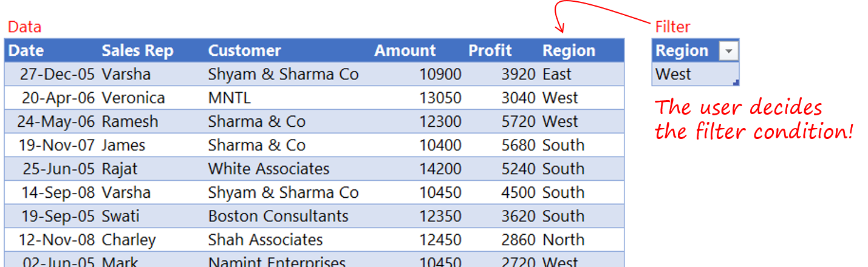Viewport: 868px width, 267px height.
Task: Select the West filter value cell
Action: (695, 74)
